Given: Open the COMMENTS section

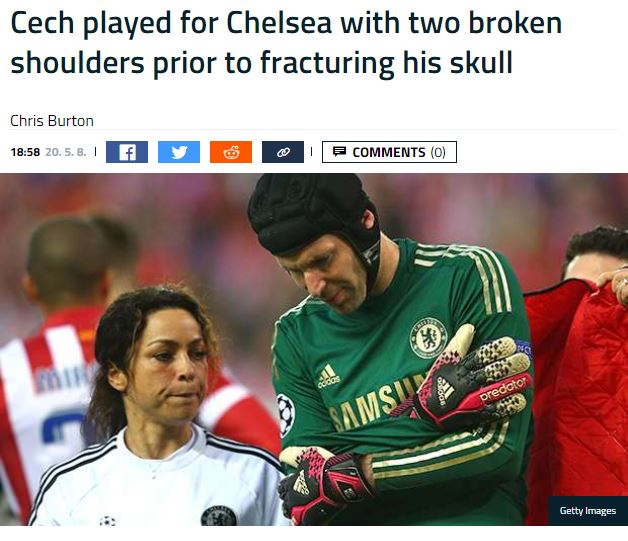Looking at the screenshot, I should [x=389, y=152].
